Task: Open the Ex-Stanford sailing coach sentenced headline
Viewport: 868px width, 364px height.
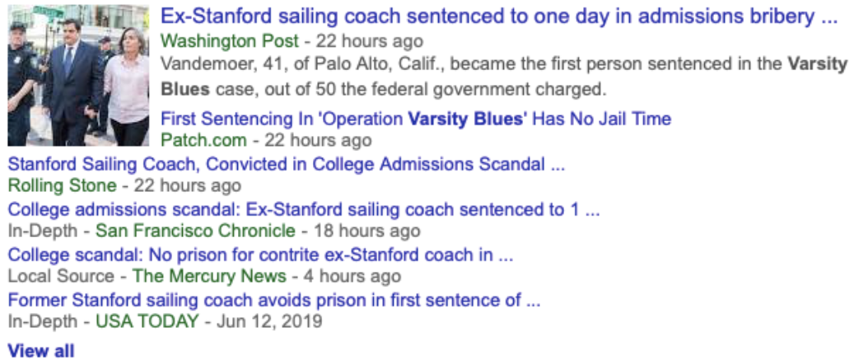Action: (498, 16)
